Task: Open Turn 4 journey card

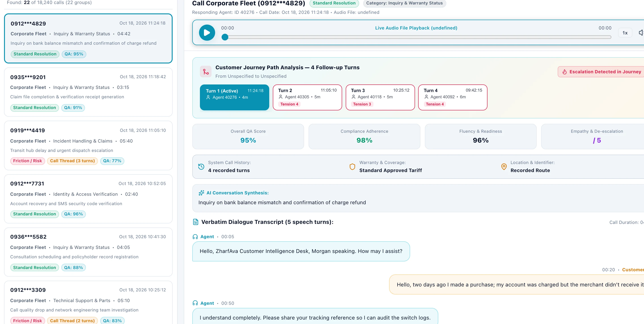Action: click(453, 97)
